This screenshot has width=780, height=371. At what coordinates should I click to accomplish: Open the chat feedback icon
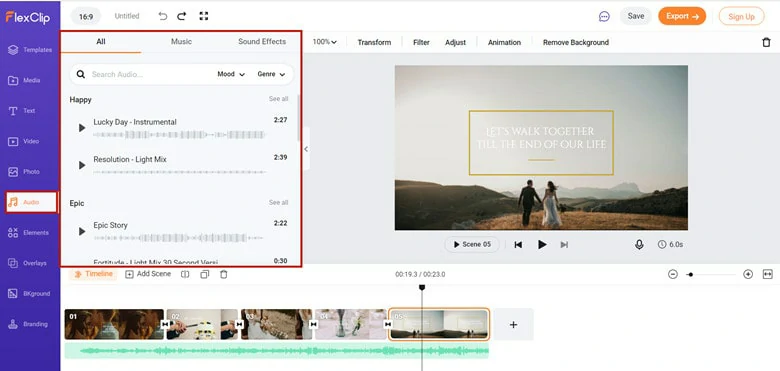coord(604,16)
